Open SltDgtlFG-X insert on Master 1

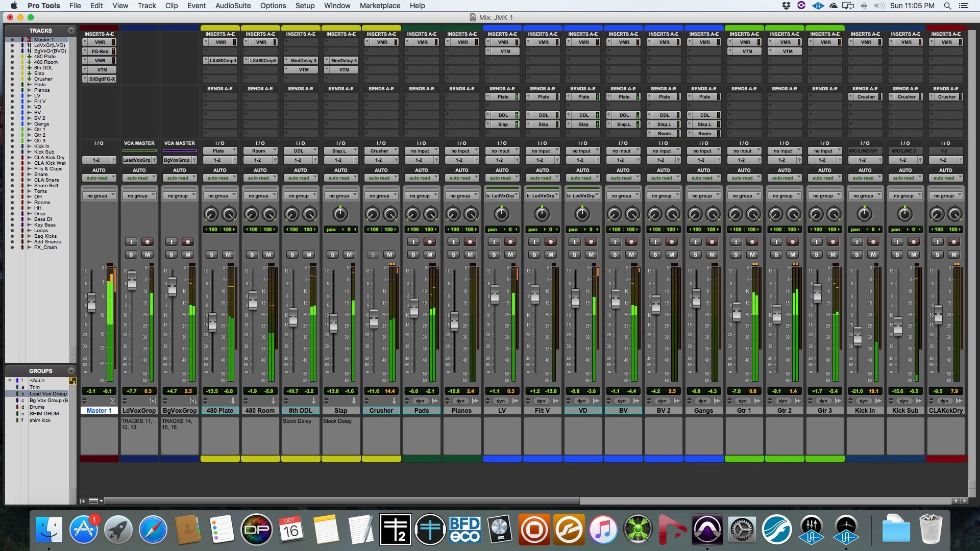click(99, 79)
